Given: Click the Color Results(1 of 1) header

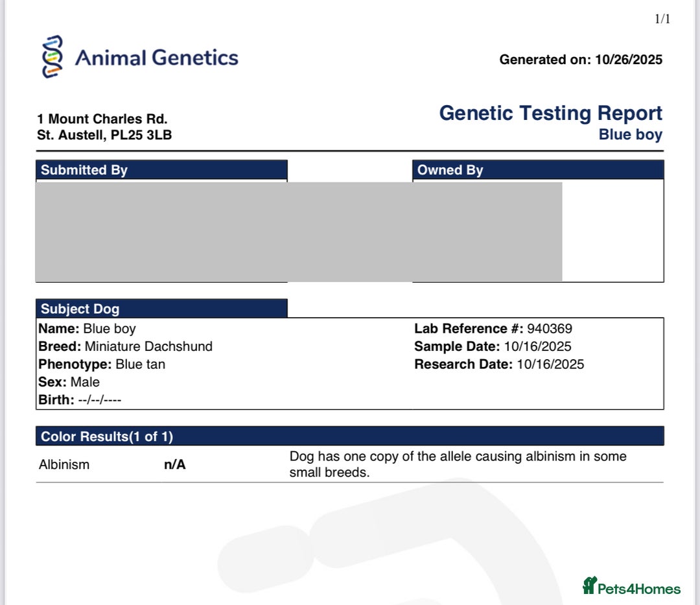Looking at the screenshot, I should (x=107, y=436).
